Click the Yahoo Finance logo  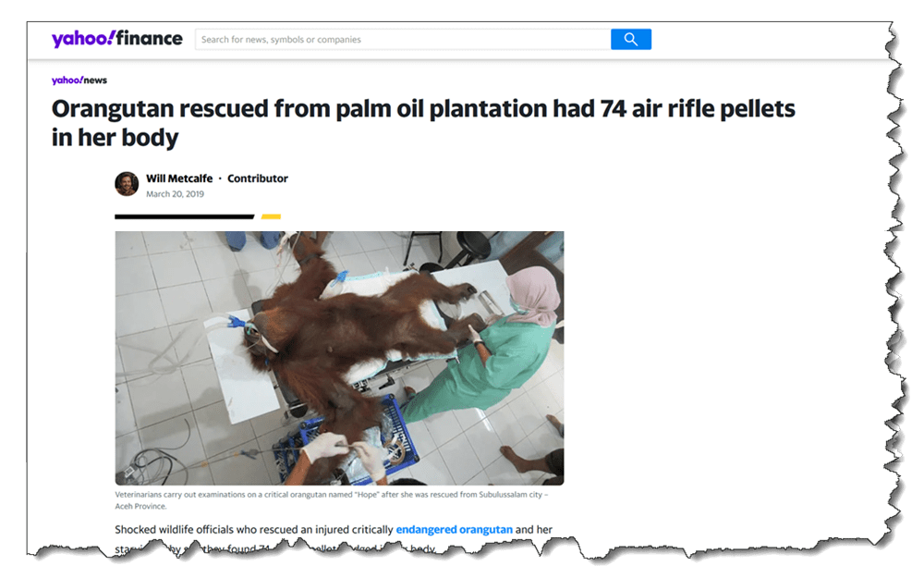click(x=116, y=38)
